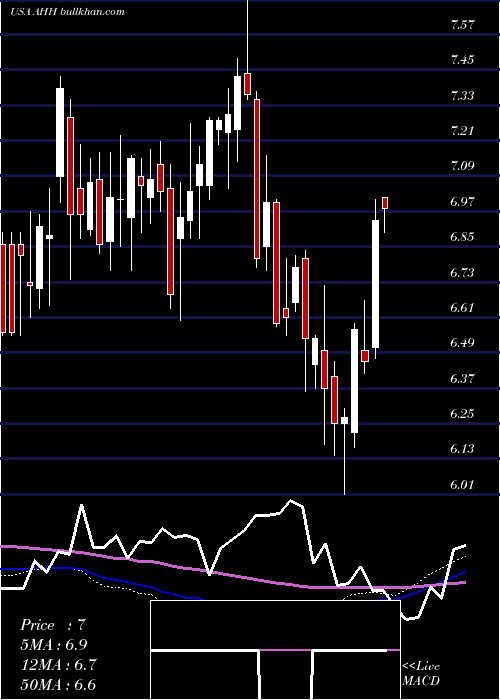The image size is (500, 700).
Task: Select the red candlestick at the 7.45 peak
Action: [x=247, y=83]
